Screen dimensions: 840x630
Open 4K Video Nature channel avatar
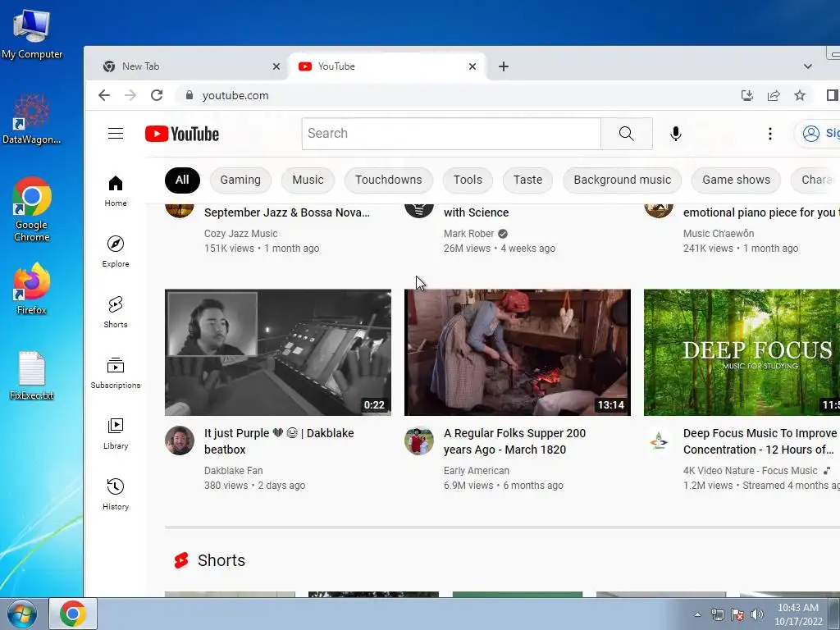659,441
